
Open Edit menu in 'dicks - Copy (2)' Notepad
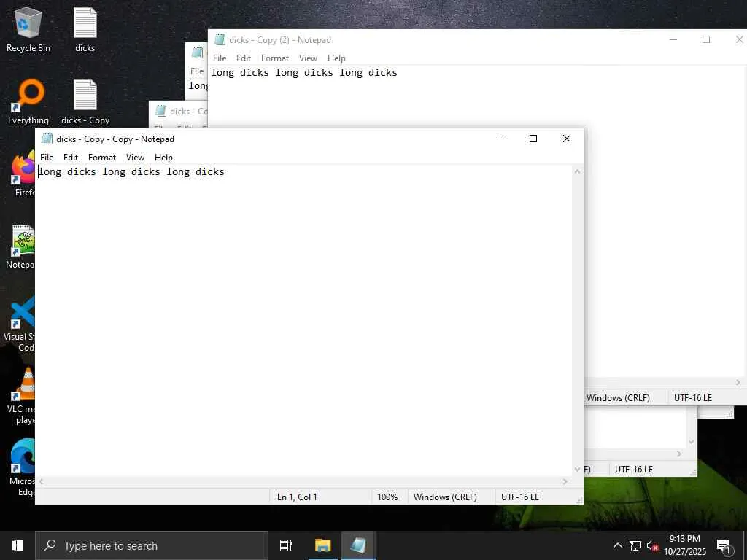(x=244, y=58)
